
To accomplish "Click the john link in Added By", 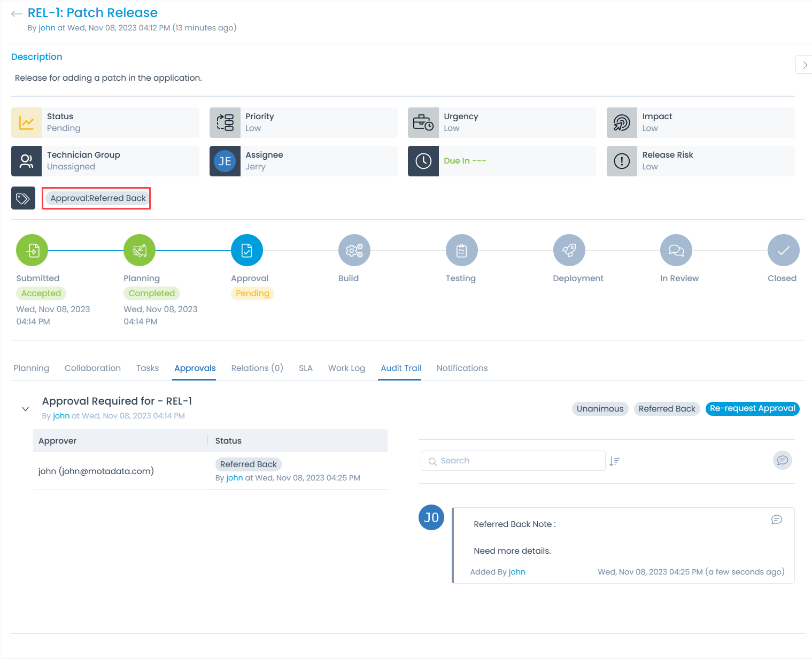I will 516,572.
